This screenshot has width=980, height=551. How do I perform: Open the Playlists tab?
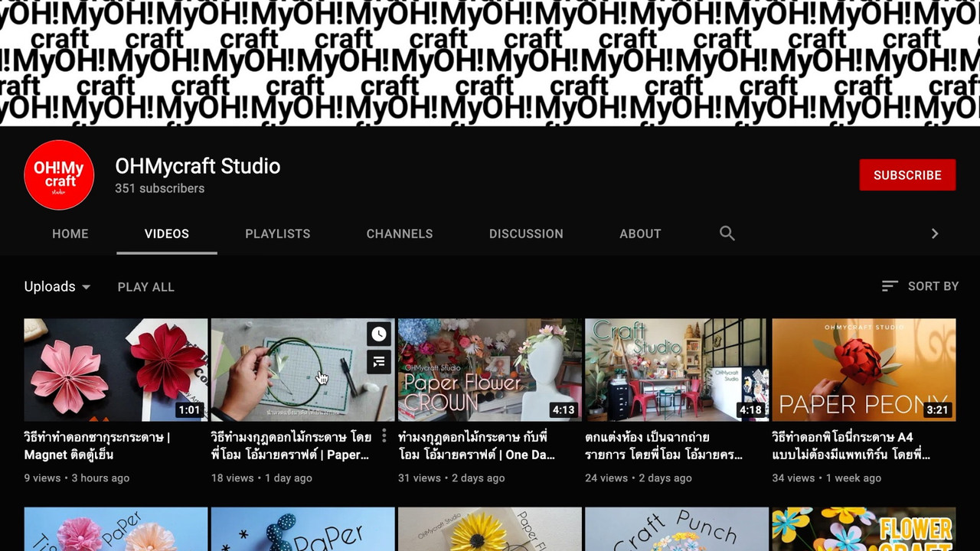click(278, 233)
